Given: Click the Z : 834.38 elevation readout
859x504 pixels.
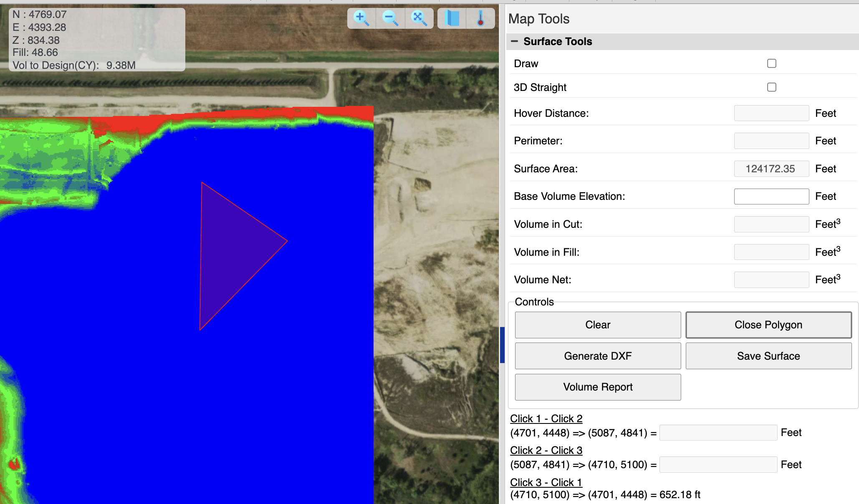Looking at the screenshot, I should 36,40.
